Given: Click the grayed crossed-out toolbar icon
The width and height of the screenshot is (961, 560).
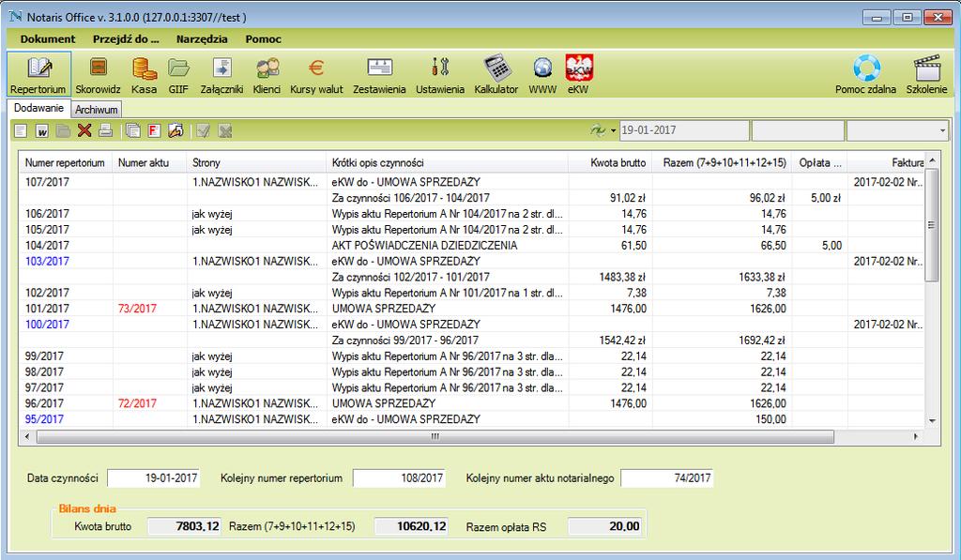Looking at the screenshot, I should (x=225, y=130).
